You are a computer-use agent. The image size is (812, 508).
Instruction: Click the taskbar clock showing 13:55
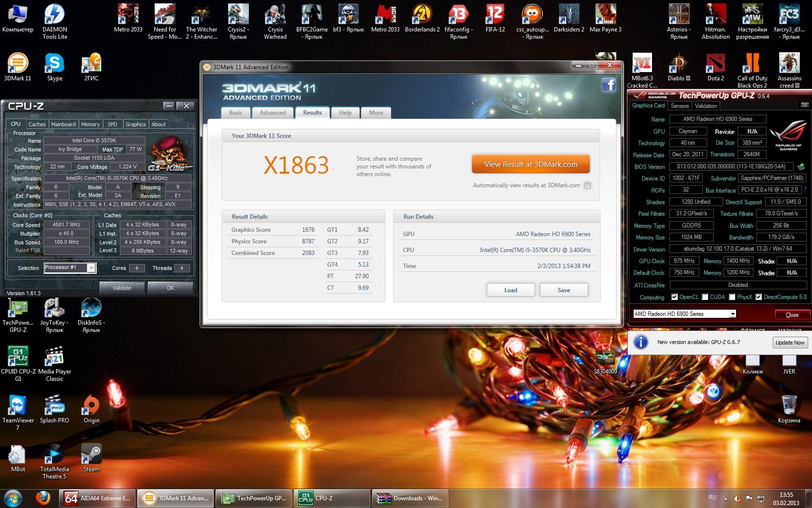point(786,498)
